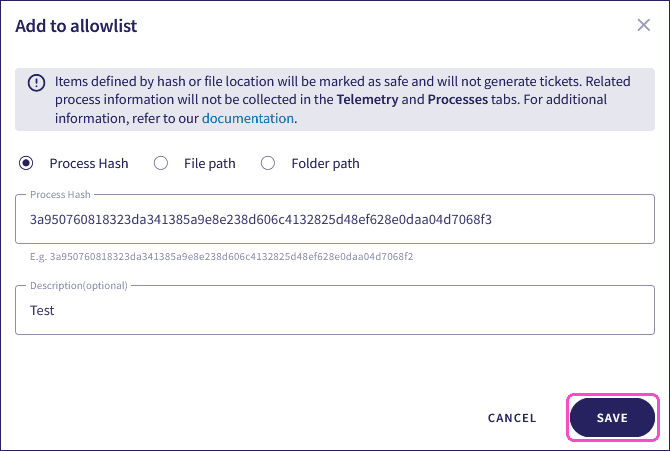Click the Folder path option label text
The width and height of the screenshot is (670, 451).
coord(325,163)
